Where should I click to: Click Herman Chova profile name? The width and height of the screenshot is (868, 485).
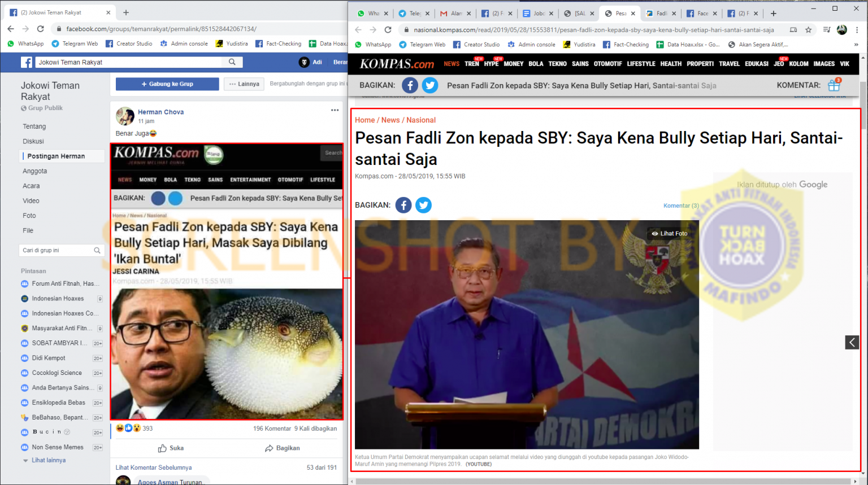click(x=160, y=112)
